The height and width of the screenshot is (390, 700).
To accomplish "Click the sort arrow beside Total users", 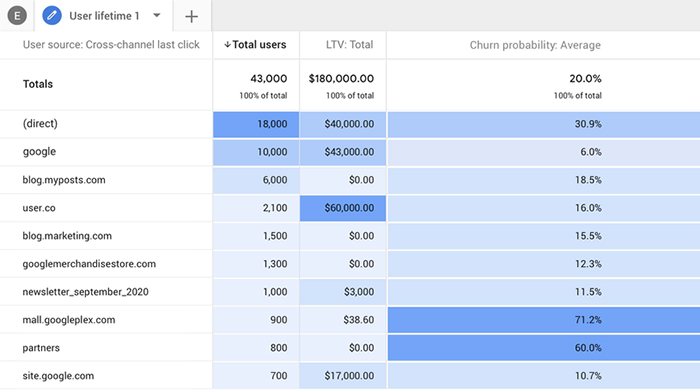I will (x=227, y=45).
